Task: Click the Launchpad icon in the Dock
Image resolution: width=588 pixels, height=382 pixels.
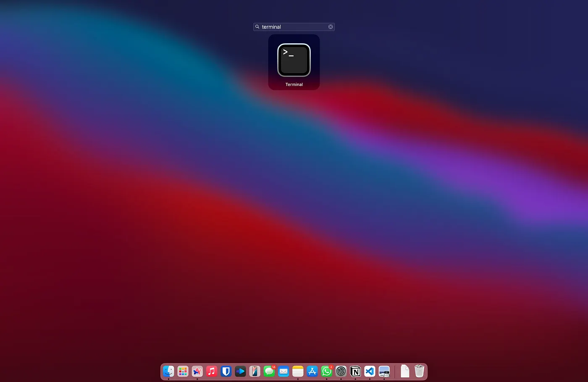Action: tap(183, 371)
